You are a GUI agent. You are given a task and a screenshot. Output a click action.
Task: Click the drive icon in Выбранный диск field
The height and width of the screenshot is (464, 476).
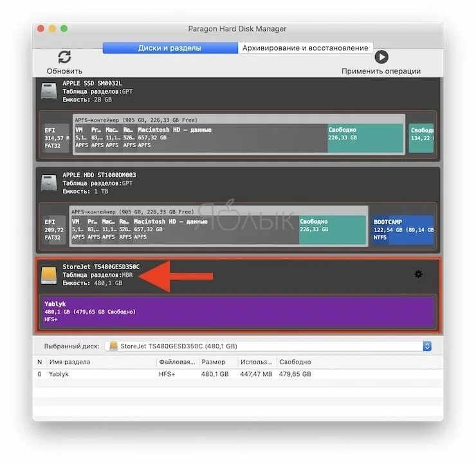(114, 346)
